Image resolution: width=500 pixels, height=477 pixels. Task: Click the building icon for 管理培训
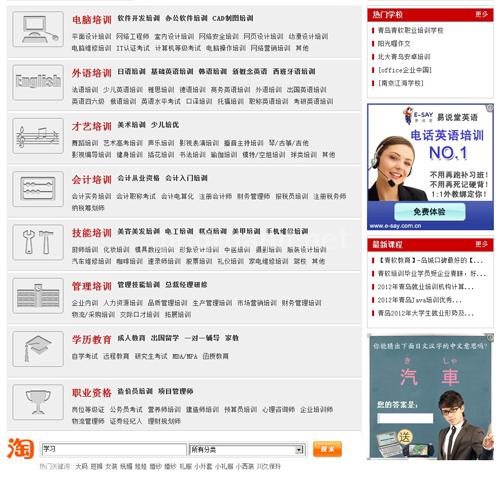click(x=38, y=296)
